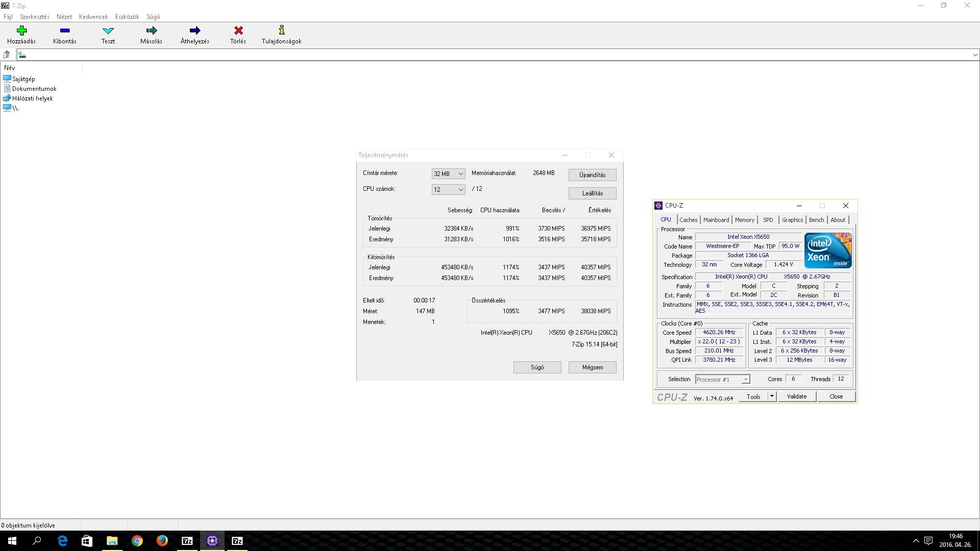Open the Nézet menu
This screenshot has width=980, height=551.
pos(64,17)
